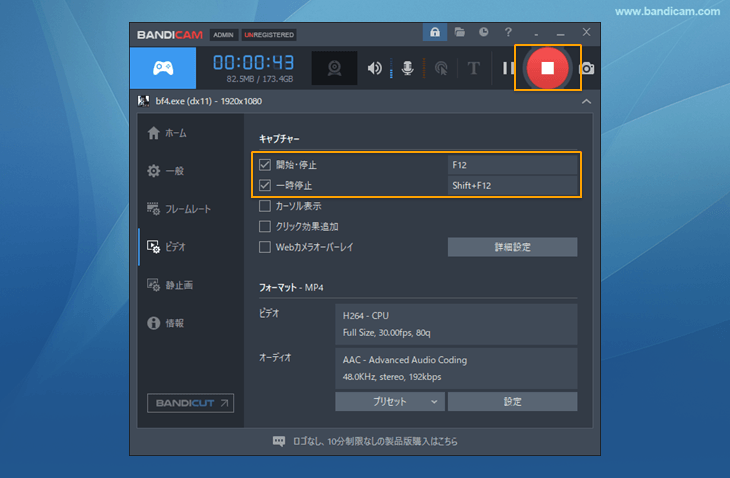Screen dimensions: 730x478
Task: Enable the カーソル表示 checkbox
Action: pos(265,206)
